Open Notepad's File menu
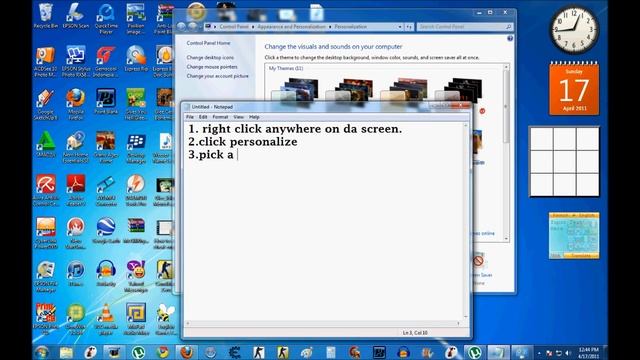Viewport: 640px width, 360px height. coord(190,117)
